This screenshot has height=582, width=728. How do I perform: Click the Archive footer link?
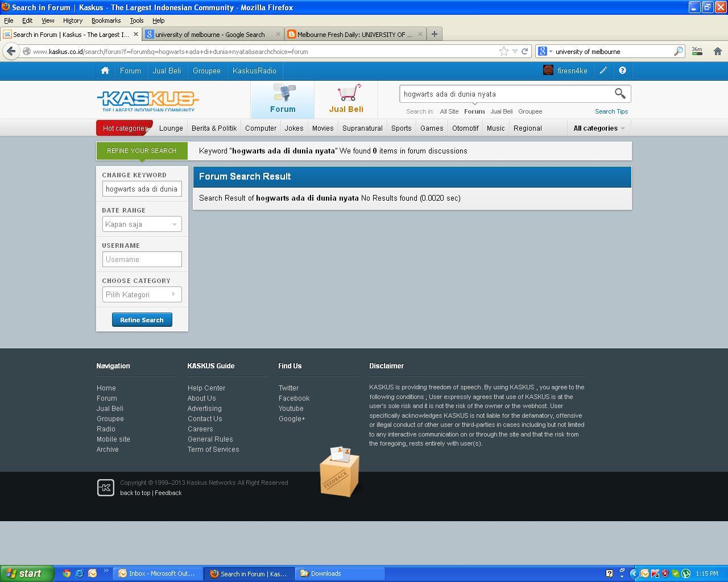[x=107, y=450]
